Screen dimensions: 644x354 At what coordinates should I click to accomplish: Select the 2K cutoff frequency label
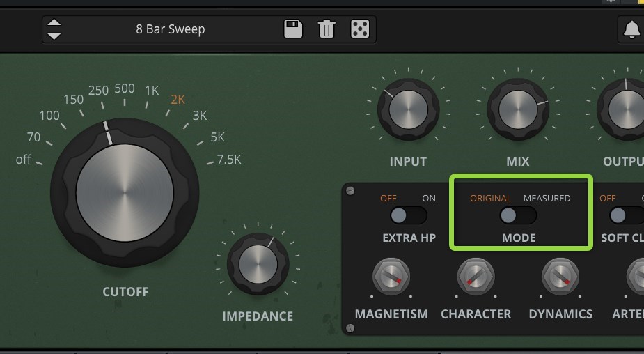[x=178, y=100]
